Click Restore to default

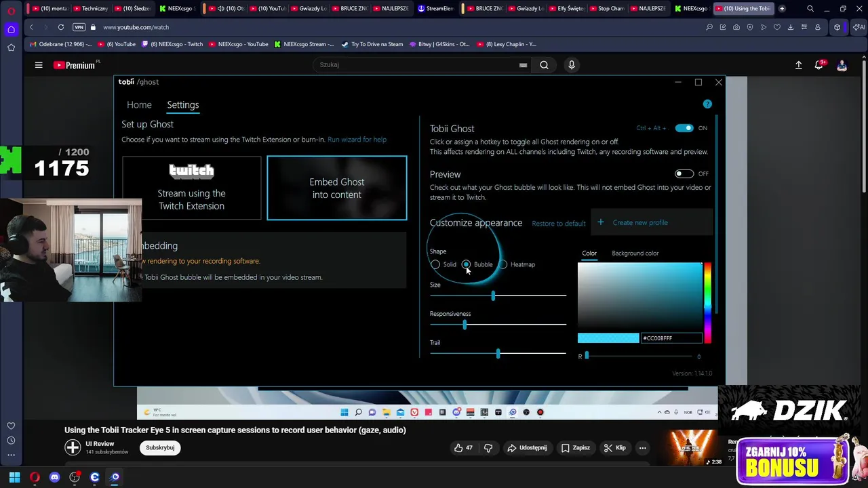pos(558,224)
